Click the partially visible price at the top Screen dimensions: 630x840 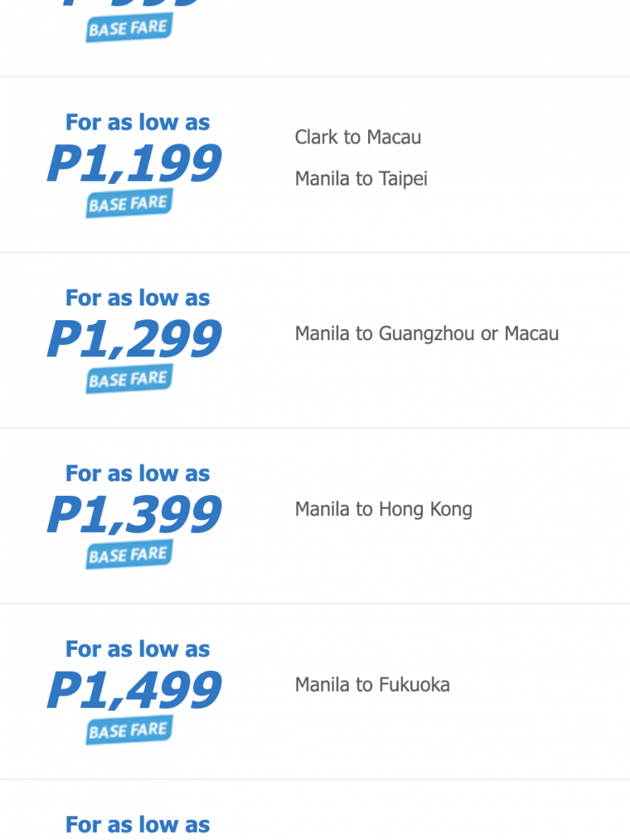(134, 4)
